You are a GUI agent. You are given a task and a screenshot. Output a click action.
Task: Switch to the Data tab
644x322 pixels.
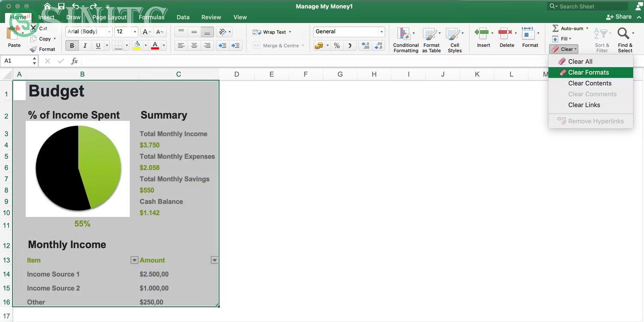click(183, 17)
